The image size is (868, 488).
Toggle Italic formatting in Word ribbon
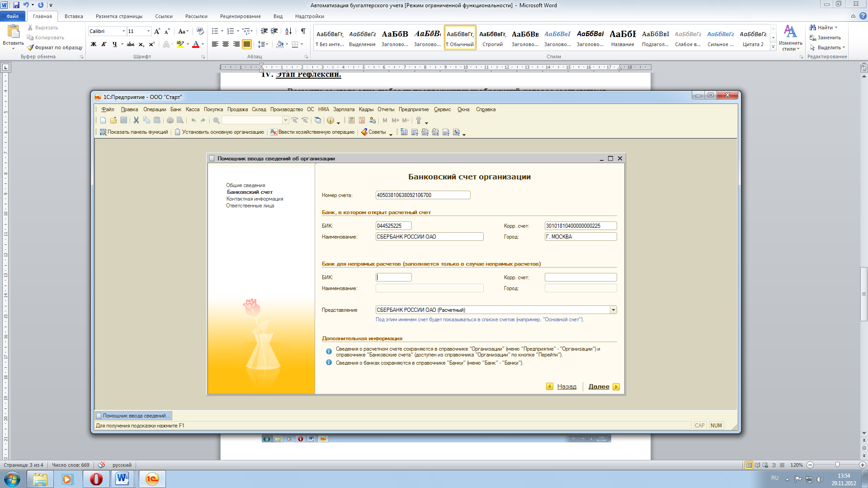[x=104, y=44]
